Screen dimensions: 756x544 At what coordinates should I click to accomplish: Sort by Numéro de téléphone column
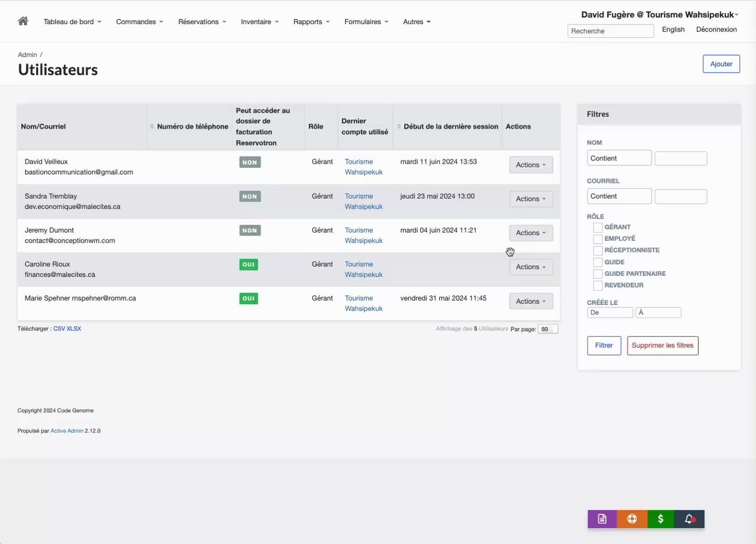point(193,126)
